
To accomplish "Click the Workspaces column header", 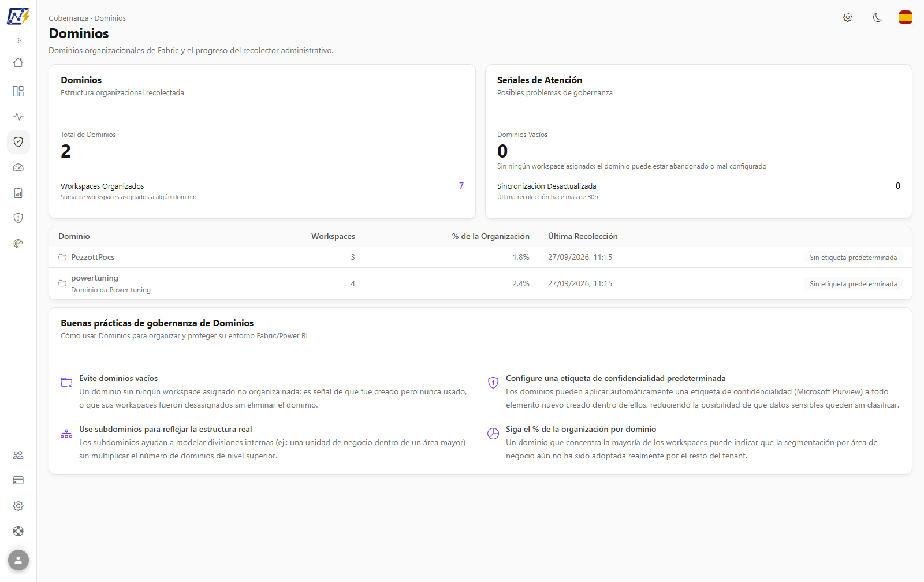I will [x=333, y=237].
